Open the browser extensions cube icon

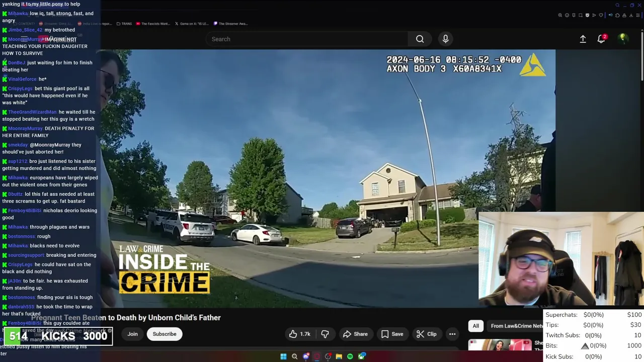[617, 15]
